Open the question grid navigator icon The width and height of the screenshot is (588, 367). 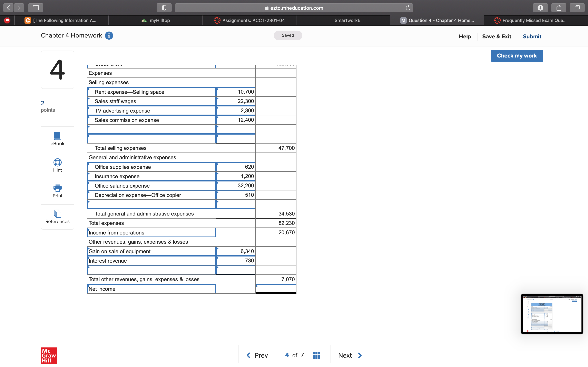pos(316,355)
